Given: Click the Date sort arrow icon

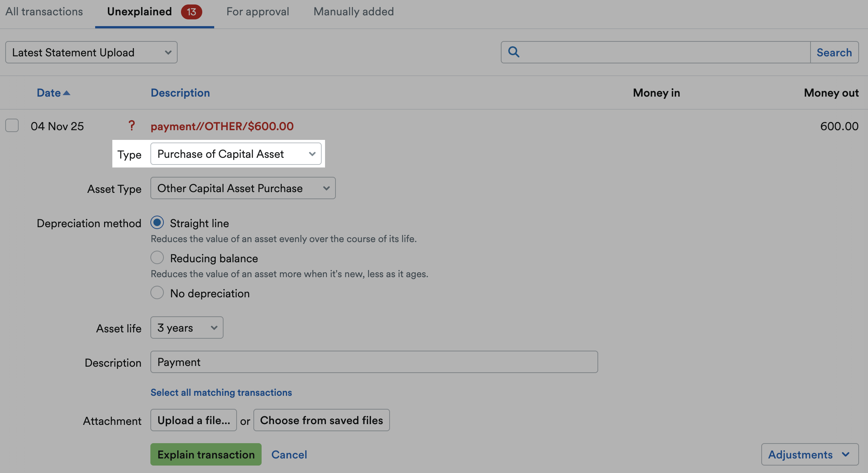Looking at the screenshot, I should tap(66, 93).
